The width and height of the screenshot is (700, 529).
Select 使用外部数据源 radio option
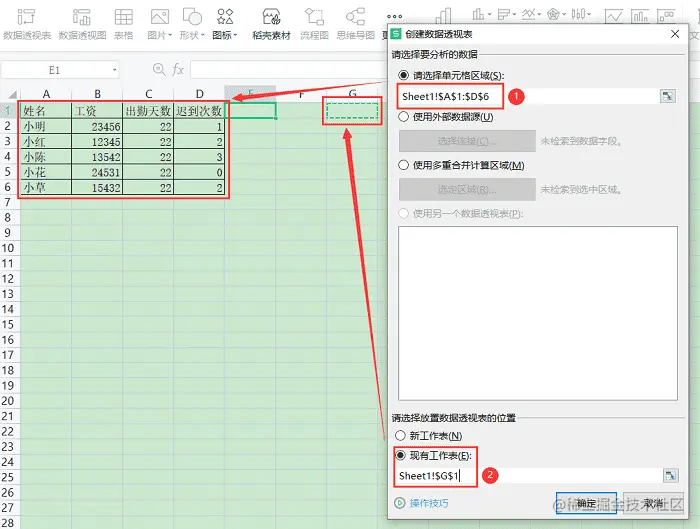pyautogui.click(x=404, y=117)
